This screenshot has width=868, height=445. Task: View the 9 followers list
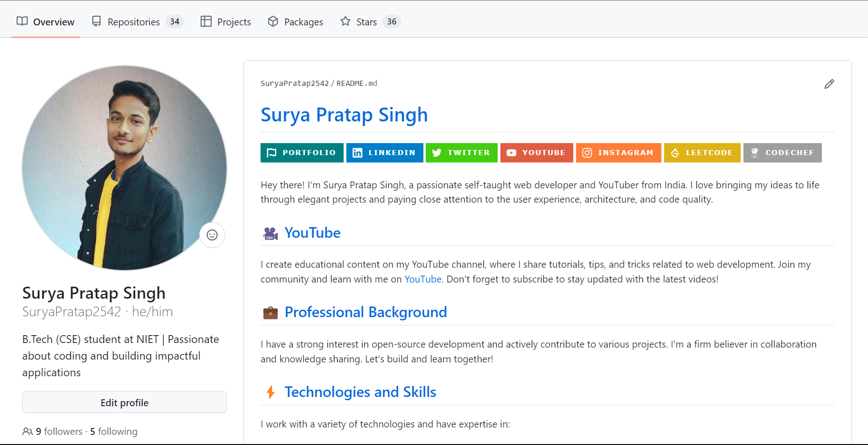pos(59,431)
